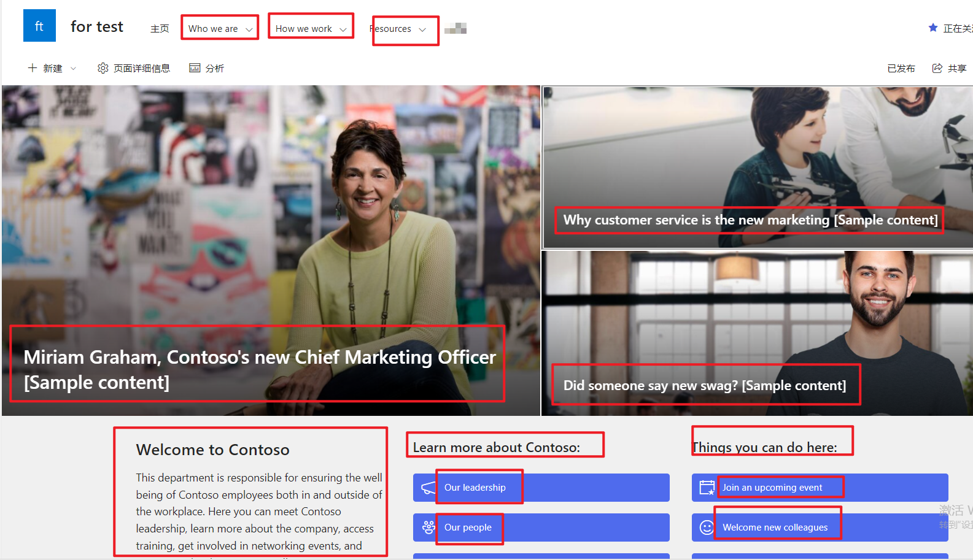This screenshot has width=973, height=560.
Task: Open the How we work menu
Action: click(304, 29)
